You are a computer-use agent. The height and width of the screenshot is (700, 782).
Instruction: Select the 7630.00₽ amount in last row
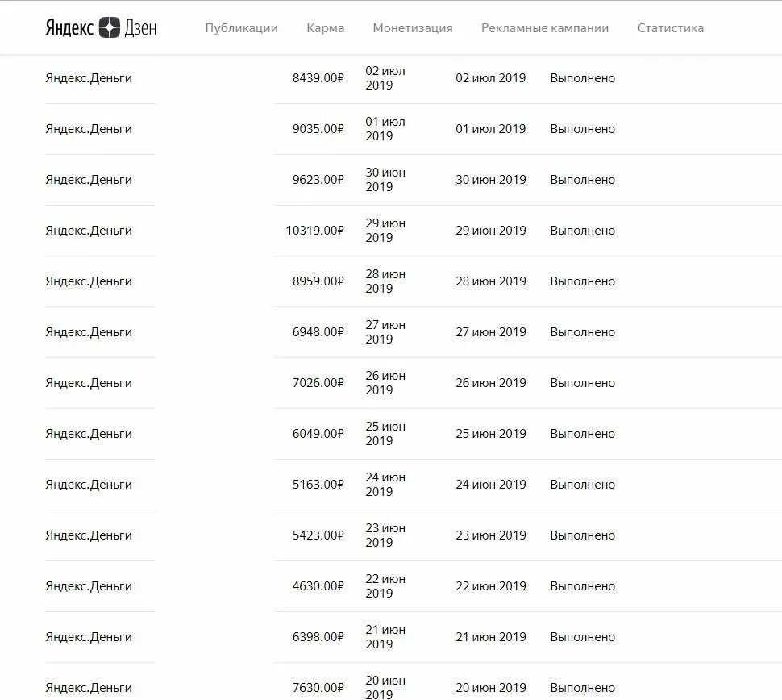coord(318,688)
